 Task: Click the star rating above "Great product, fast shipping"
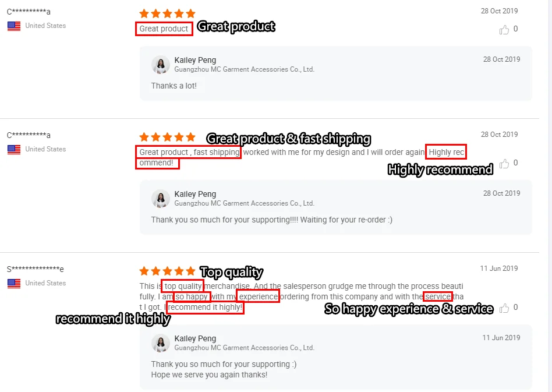pyautogui.click(x=167, y=137)
